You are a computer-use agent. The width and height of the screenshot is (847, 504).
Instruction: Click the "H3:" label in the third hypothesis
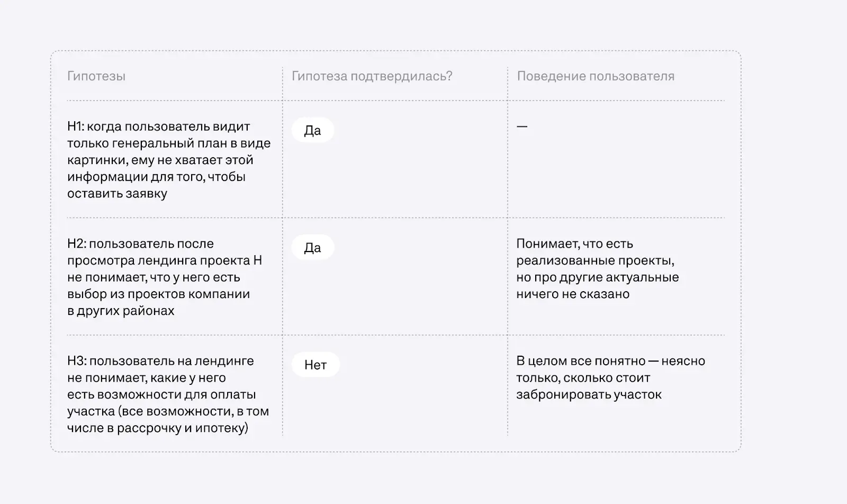pyautogui.click(x=77, y=361)
